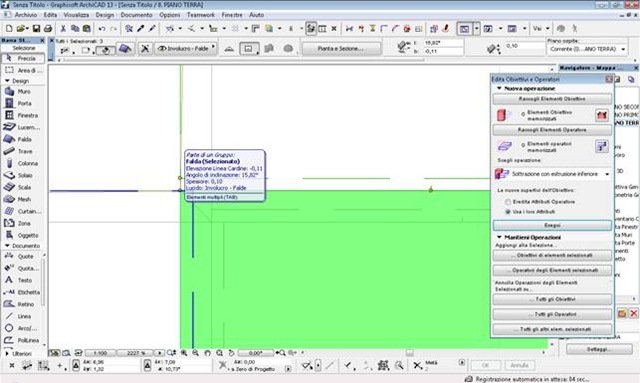Select Eredita Attributi Operatore radio option

click(x=508, y=202)
